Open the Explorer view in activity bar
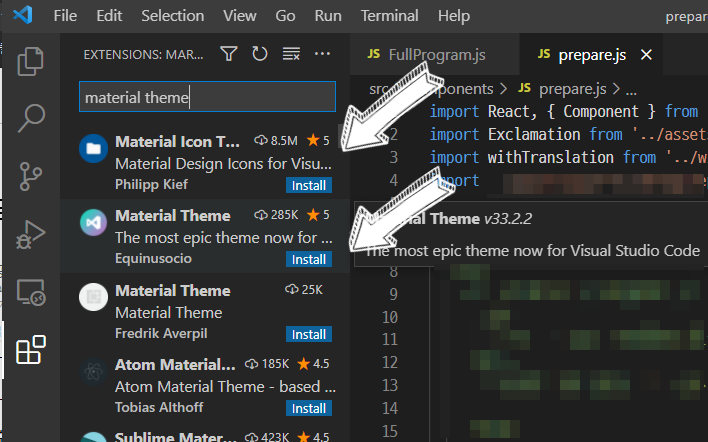The width and height of the screenshot is (708, 442). [30, 61]
